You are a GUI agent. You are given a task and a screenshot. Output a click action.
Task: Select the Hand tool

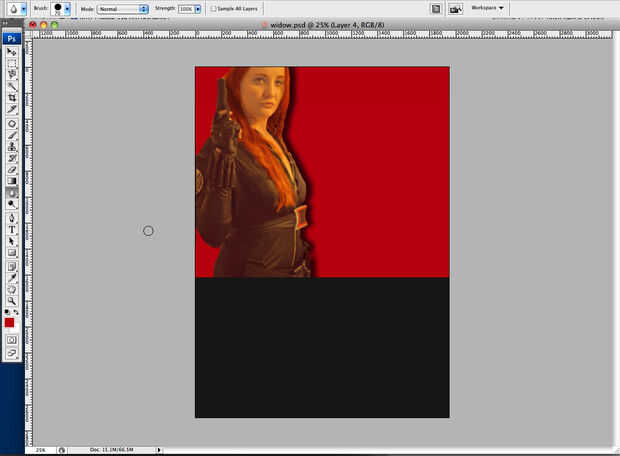click(11, 289)
